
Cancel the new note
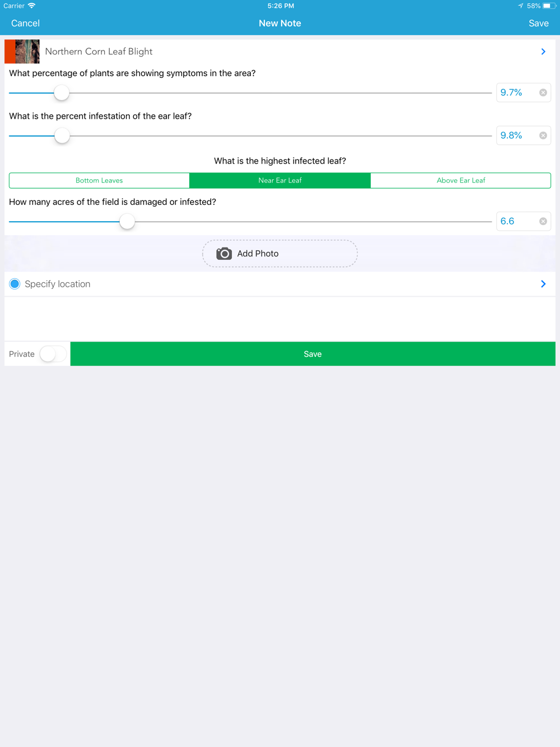click(x=25, y=23)
